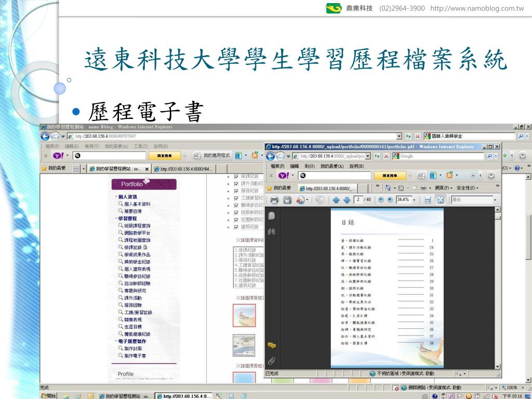Image resolution: width=532 pixels, height=399 pixels.
Task: Select the coastal town frame thumbnail
Action: coord(244,345)
